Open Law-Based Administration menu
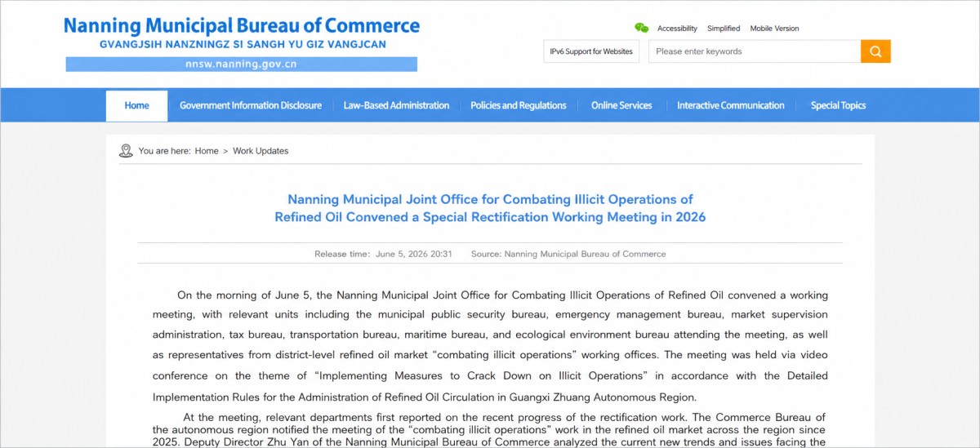This screenshot has width=980, height=448. (x=396, y=105)
